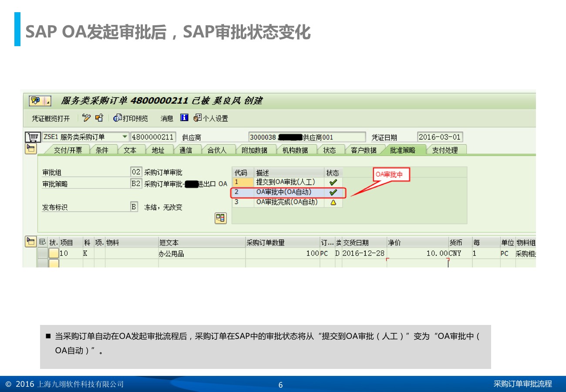This screenshot has height=392, width=566.
Task: Click the 描述 column header
Action: click(289, 173)
